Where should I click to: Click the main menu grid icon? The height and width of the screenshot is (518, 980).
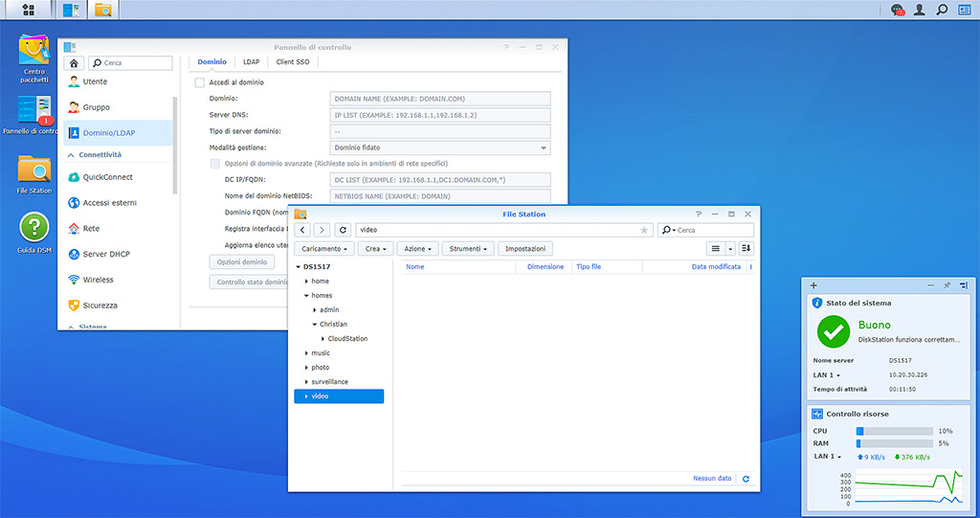(x=28, y=11)
